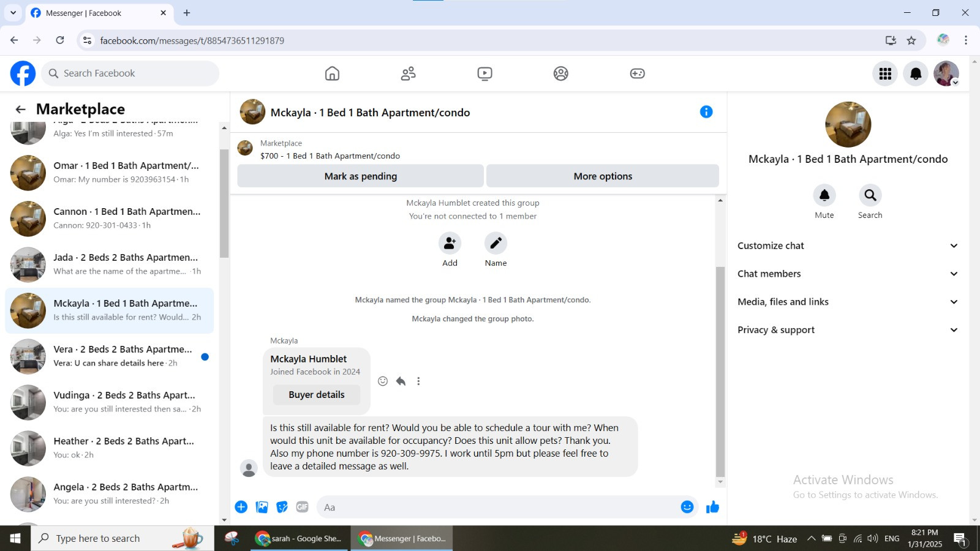Open the Windows notification center icon
Screen dimensions: 980x551
pos(960,539)
